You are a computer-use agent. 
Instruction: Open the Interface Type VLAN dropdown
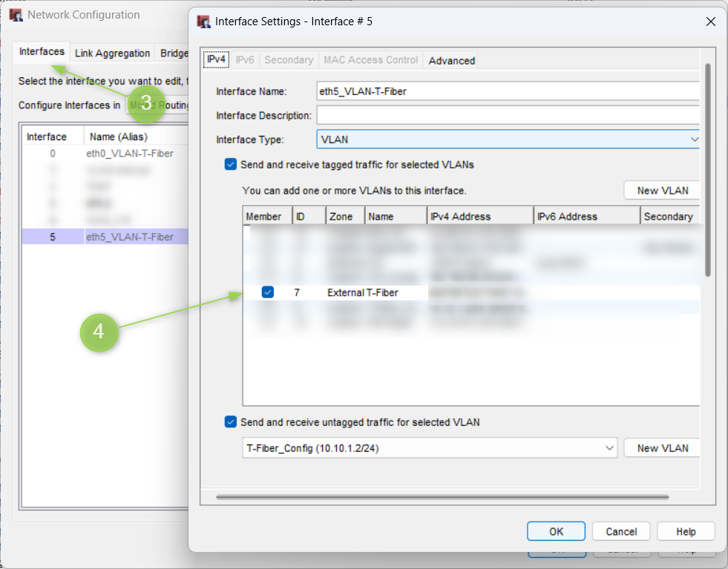(508, 139)
